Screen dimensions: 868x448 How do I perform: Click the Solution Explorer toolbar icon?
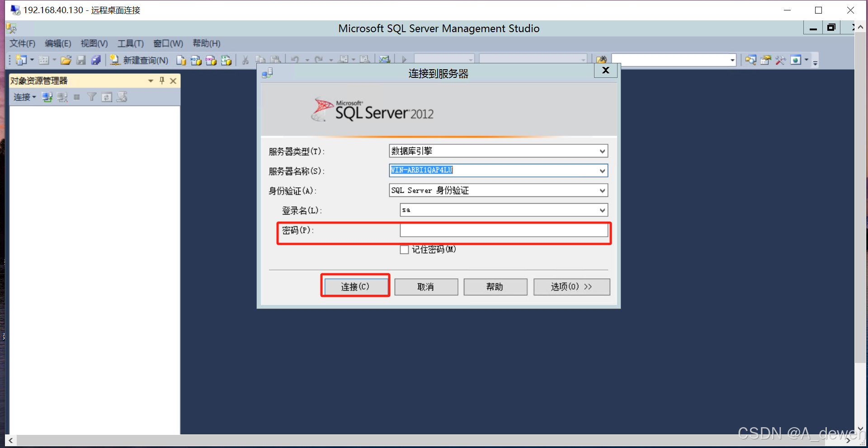(x=751, y=60)
